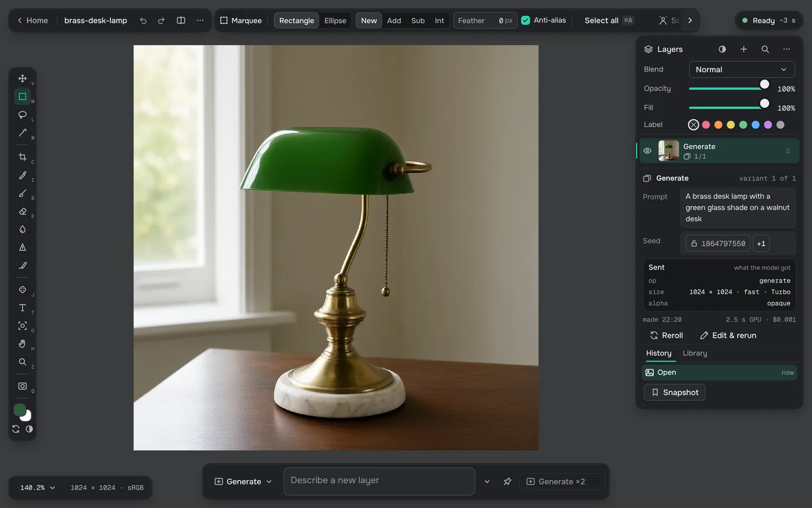This screenshot has width=812, height=508.
Task: Pin the prompt bar
Action: pos(507,481)
